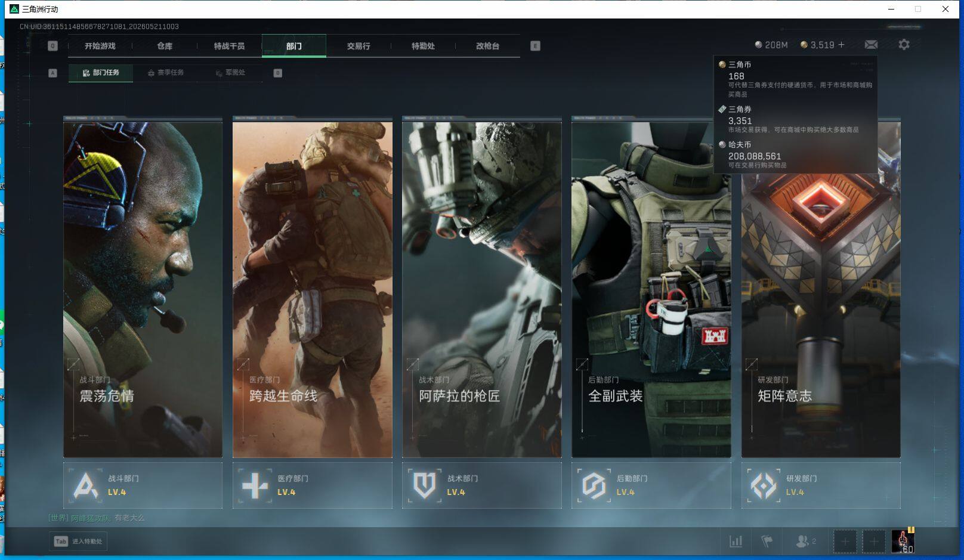Click the world chat message line
This screenshot has width=964, height=560.
(x=97, y=518)
